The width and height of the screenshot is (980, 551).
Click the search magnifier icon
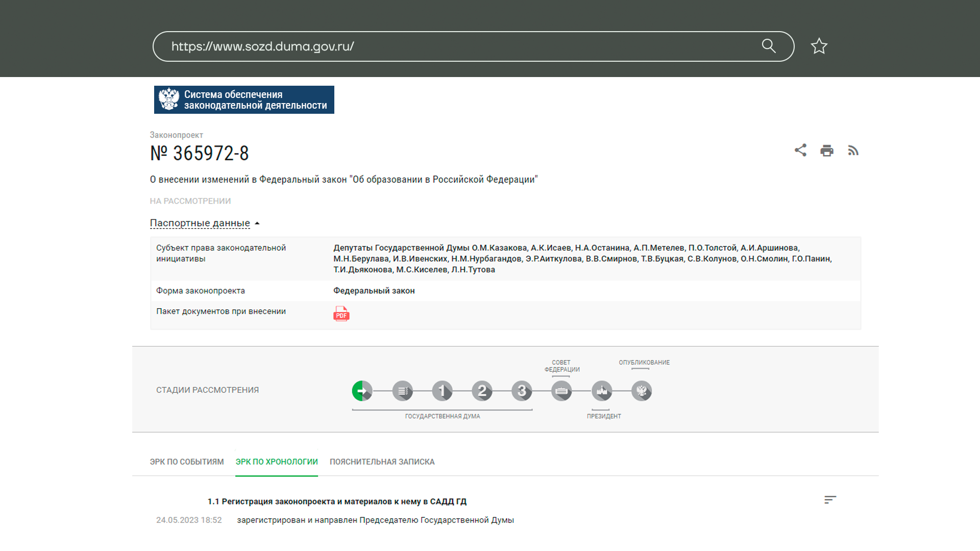pos(769,46)
